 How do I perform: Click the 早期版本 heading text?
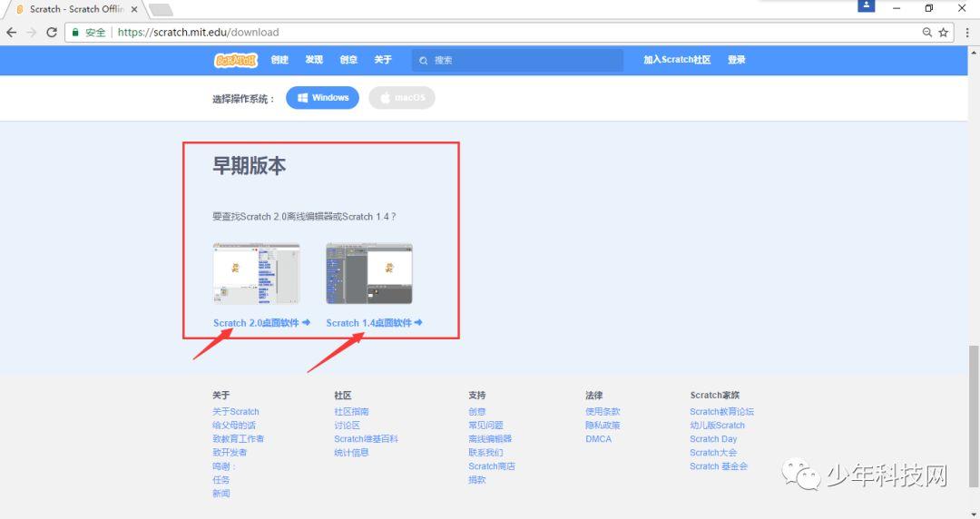pos(250,166)
